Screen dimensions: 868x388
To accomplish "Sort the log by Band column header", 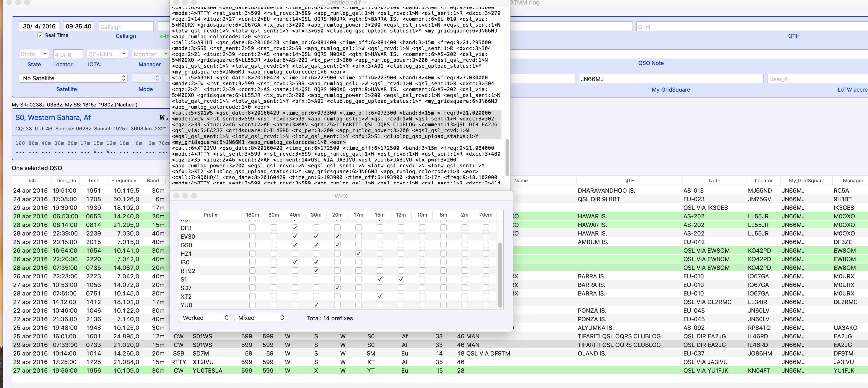I will [x=153, y=180].
